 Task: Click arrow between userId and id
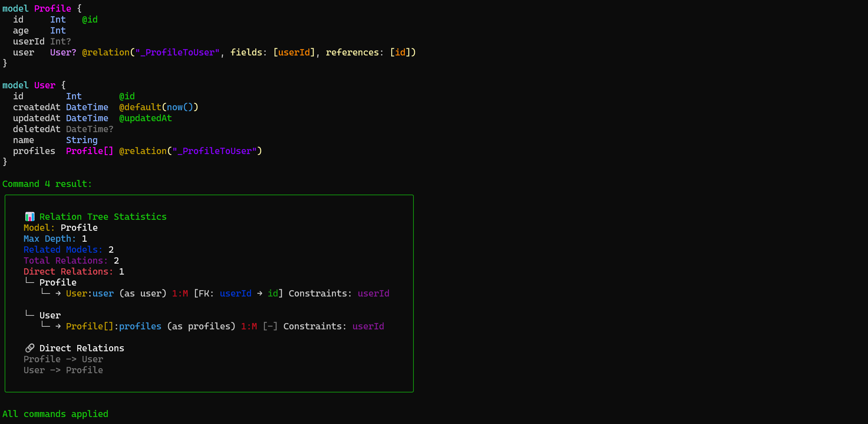pyautogui.click(x=260, y=294)
